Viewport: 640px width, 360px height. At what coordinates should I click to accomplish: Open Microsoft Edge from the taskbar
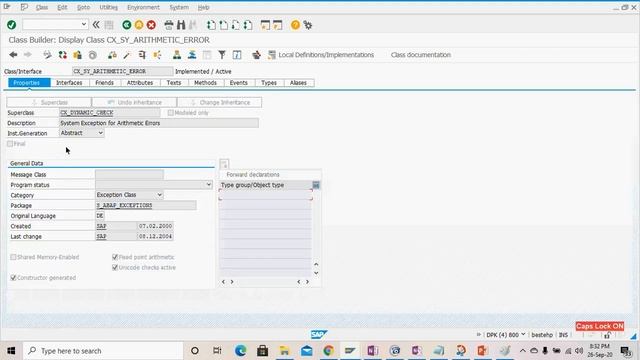240,351
